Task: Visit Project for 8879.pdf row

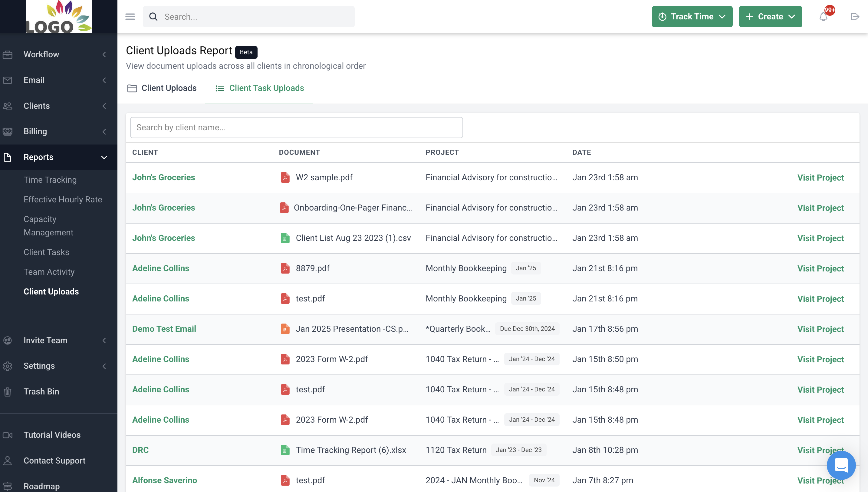Action: tap(820, 269)
